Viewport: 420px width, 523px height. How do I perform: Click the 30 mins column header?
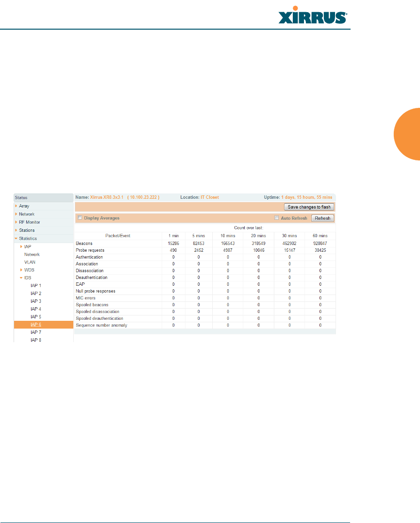289,236
